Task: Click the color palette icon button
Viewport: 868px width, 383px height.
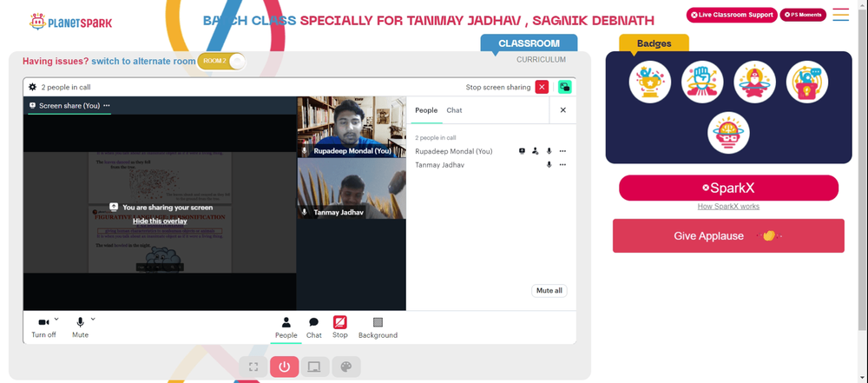Action: [x=346, y=366]
